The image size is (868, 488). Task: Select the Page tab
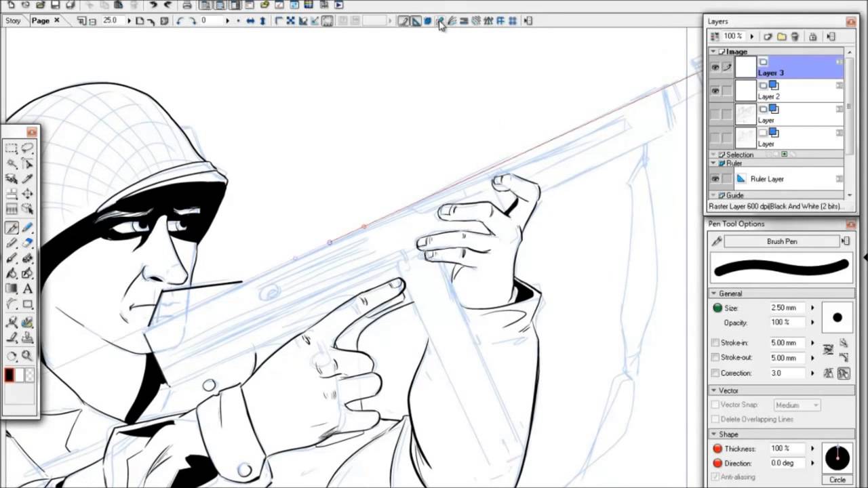(x=41, y=21)
